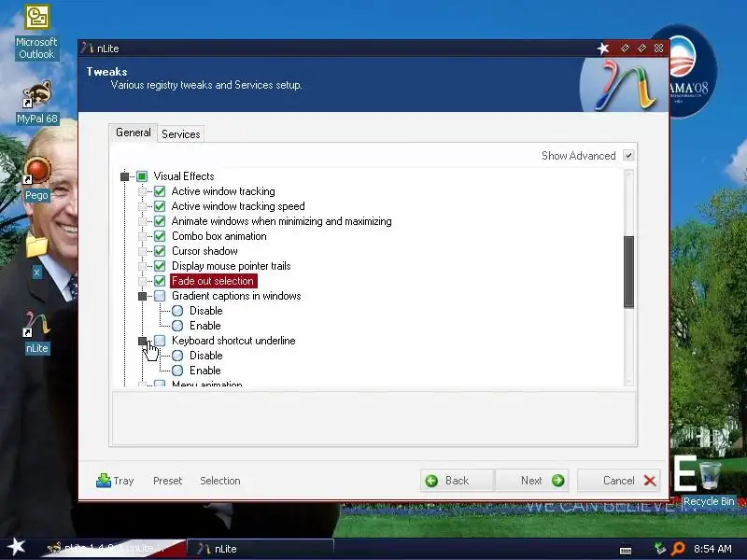Expand the Animate windows node
Viewport: 747px width, 560px height.
coord(142,221)
